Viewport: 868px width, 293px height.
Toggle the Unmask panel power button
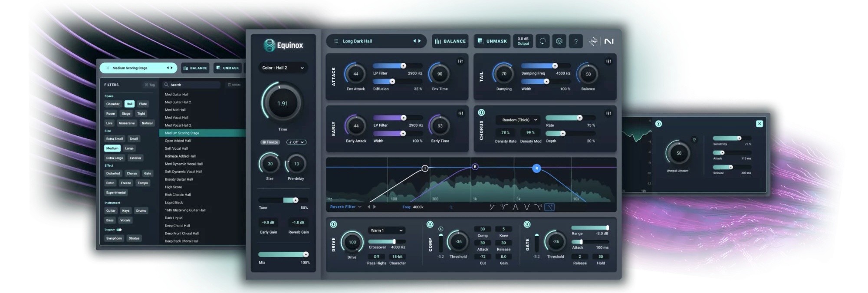[x=658, y=124]
